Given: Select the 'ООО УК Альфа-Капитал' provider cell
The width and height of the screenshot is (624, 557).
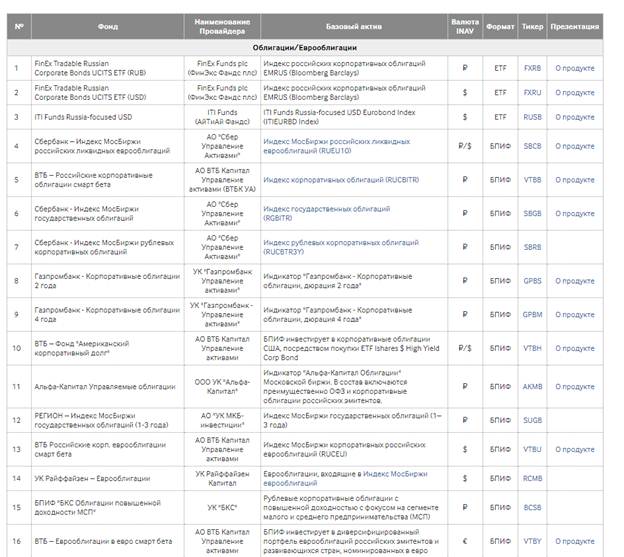Looking at the screenshot, I should pos(222,386).
